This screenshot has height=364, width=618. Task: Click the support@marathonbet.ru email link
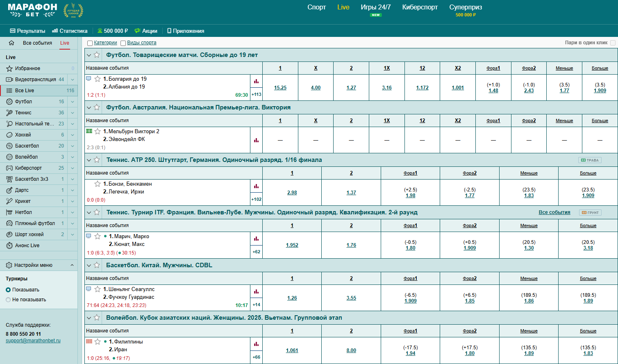pyautogui.click(x=33, y=341)
